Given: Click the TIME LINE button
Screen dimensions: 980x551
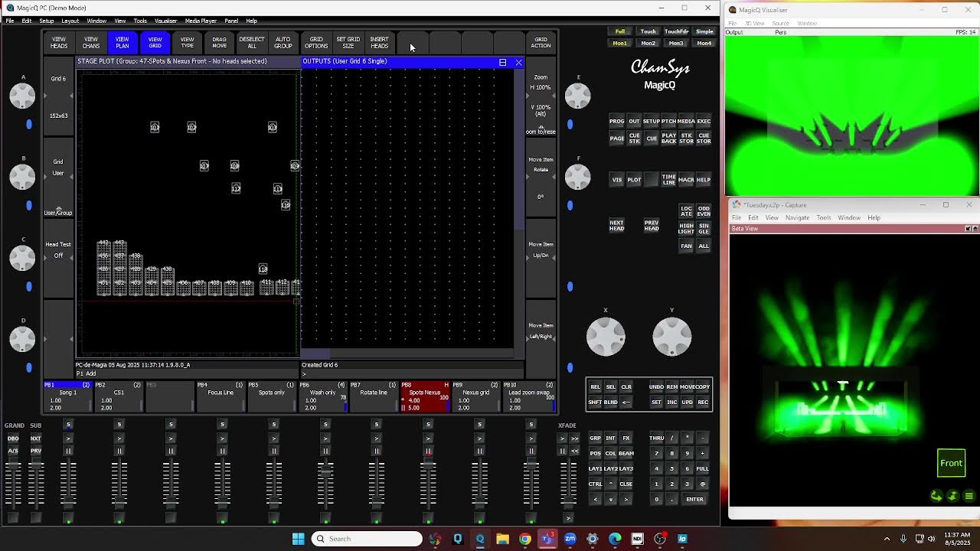Looking at the screenshot, I should tap(668, 180).
